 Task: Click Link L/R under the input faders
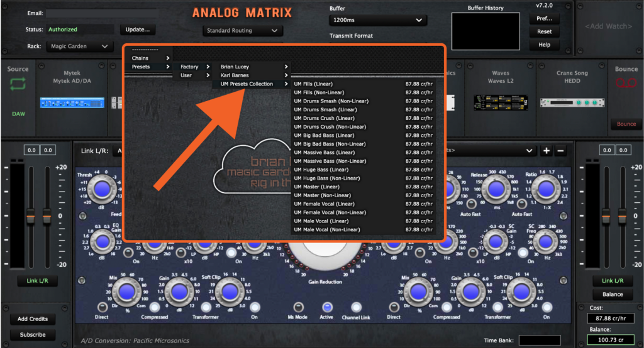pyautogui.click(x=37, y=281)
